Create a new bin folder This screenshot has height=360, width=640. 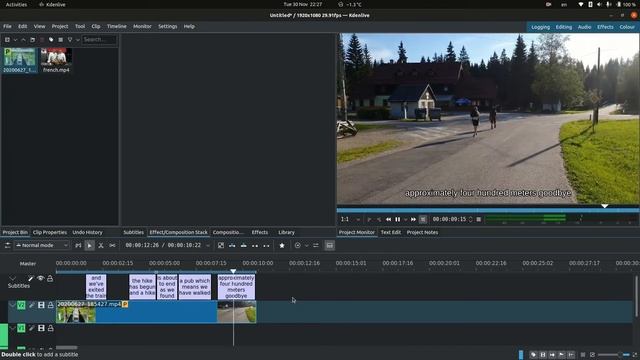32,40
